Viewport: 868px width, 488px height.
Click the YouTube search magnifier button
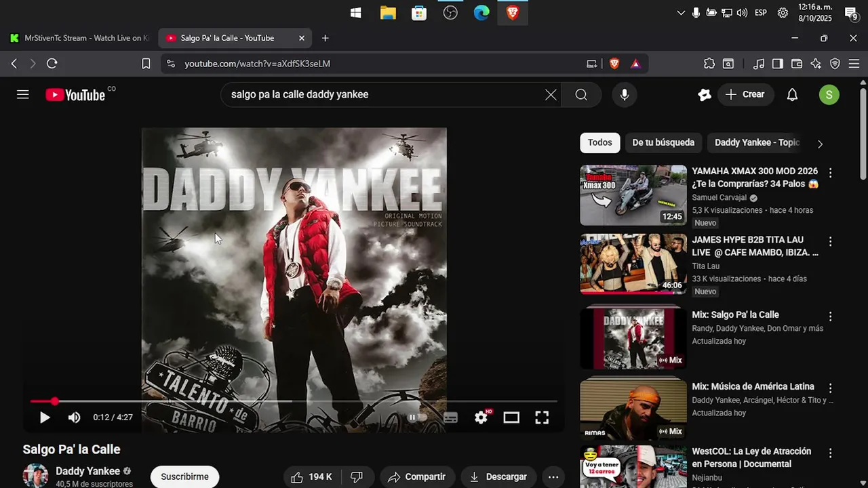pyautogui.click(x=581, y=95)
